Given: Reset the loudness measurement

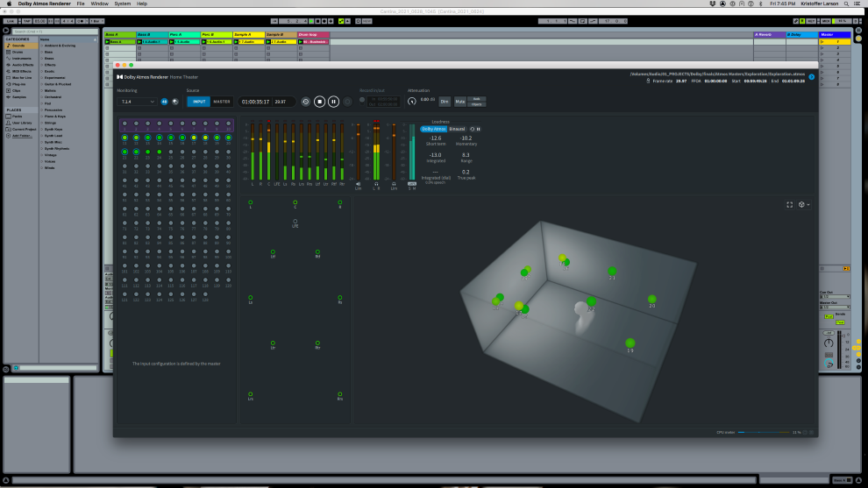Looking at the screenshot, I should click(x=473, y=129).
